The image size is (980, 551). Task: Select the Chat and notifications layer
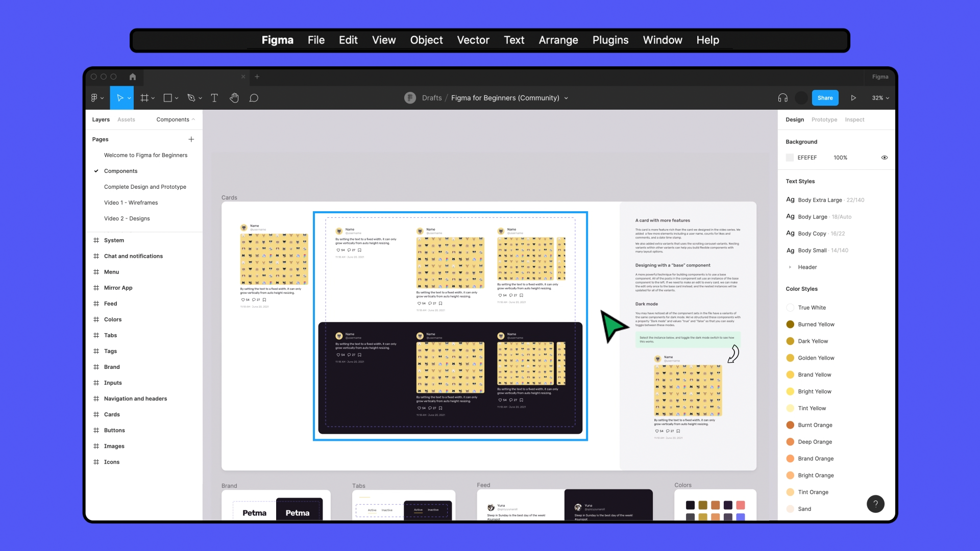click(133, 256)
